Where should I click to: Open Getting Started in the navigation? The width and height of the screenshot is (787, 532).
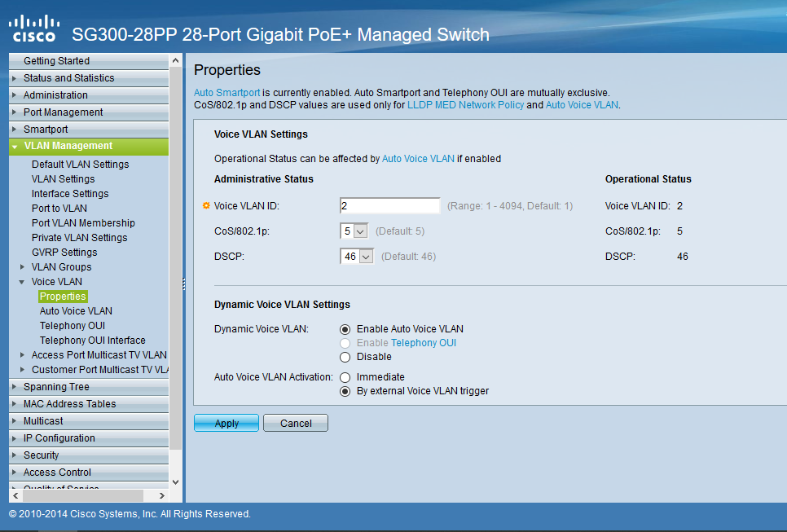[x=89, y=61]
